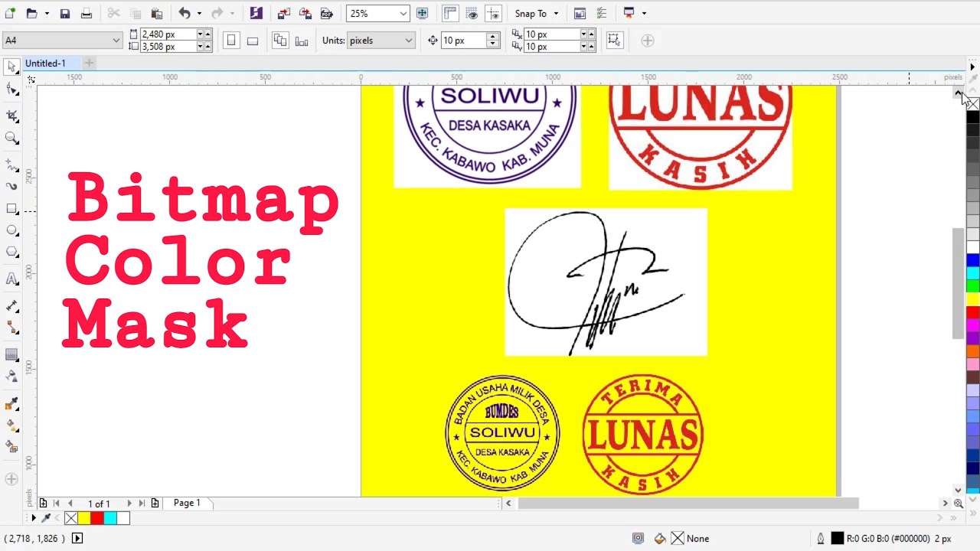Select the Text tool
The width and height of the screenshot is (980, 551).
(x=11, y=279)
